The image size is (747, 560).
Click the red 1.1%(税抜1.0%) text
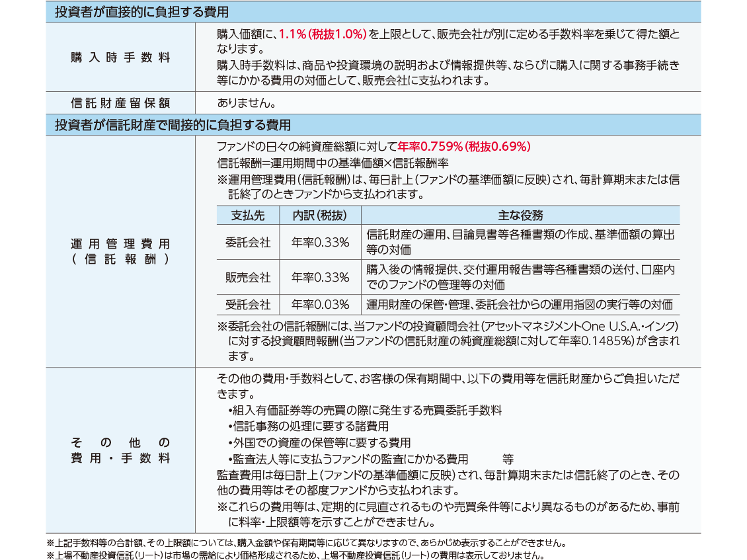323,34
